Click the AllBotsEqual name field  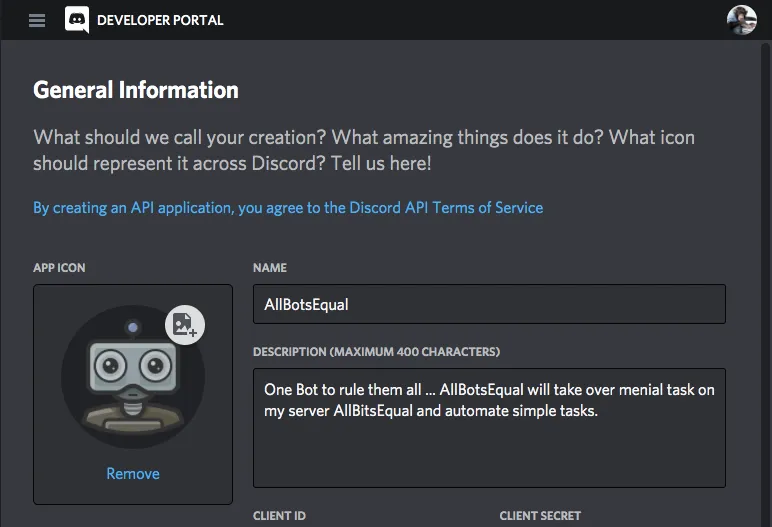(489, 304)
